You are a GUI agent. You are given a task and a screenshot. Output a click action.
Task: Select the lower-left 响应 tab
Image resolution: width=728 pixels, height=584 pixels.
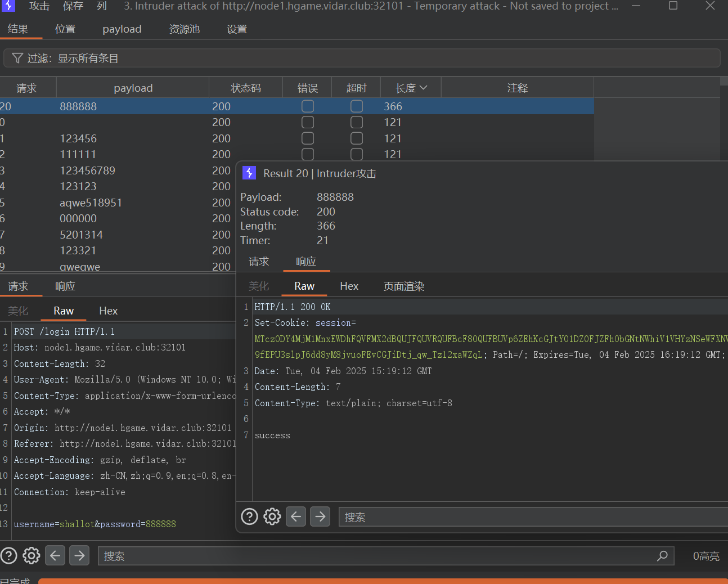coord(65,286)
